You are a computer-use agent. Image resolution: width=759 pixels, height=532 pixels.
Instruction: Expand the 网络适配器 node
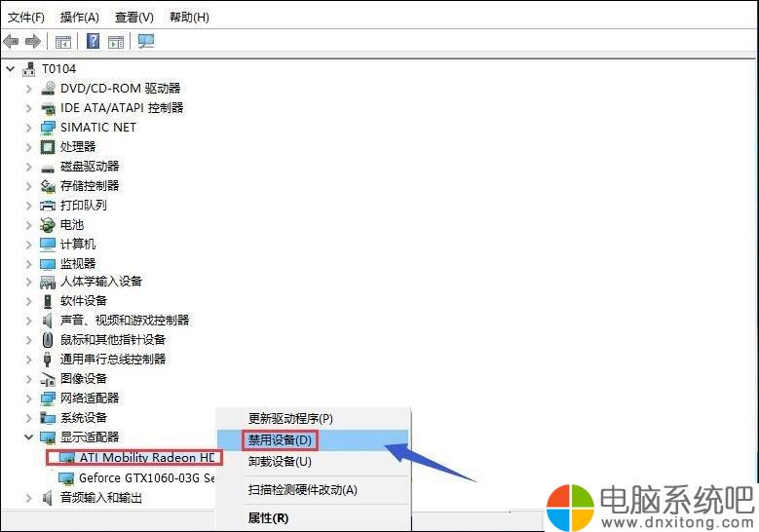tap(28, 399)
